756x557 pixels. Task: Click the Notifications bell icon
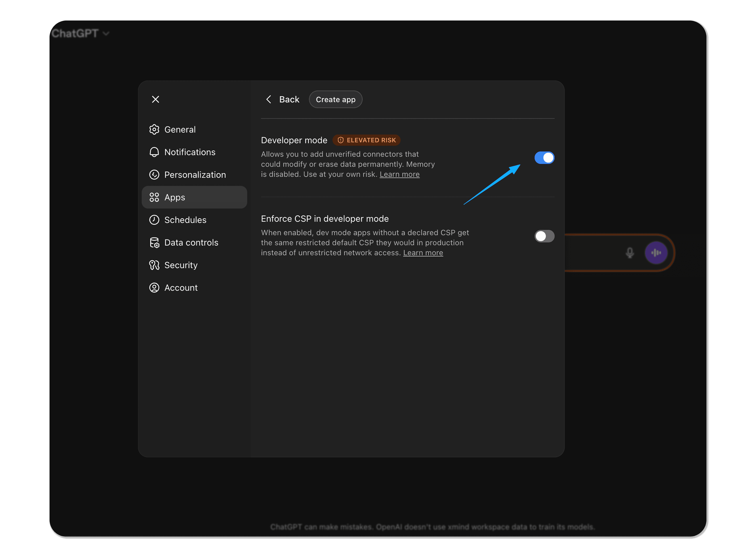coord(154,152)
